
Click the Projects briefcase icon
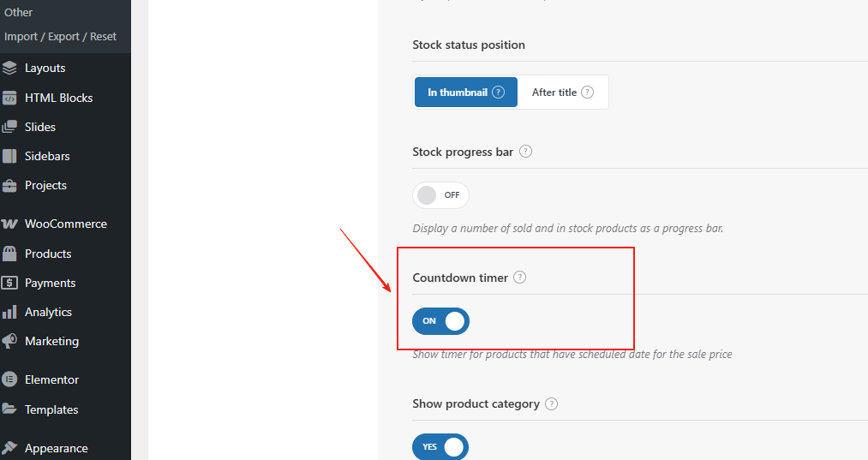click(10, 185)
